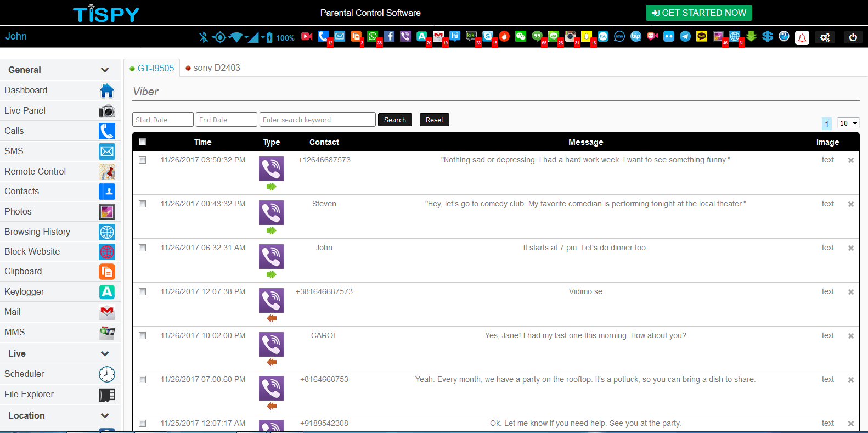Click the green download arrow icon

(x=751, y=36)
